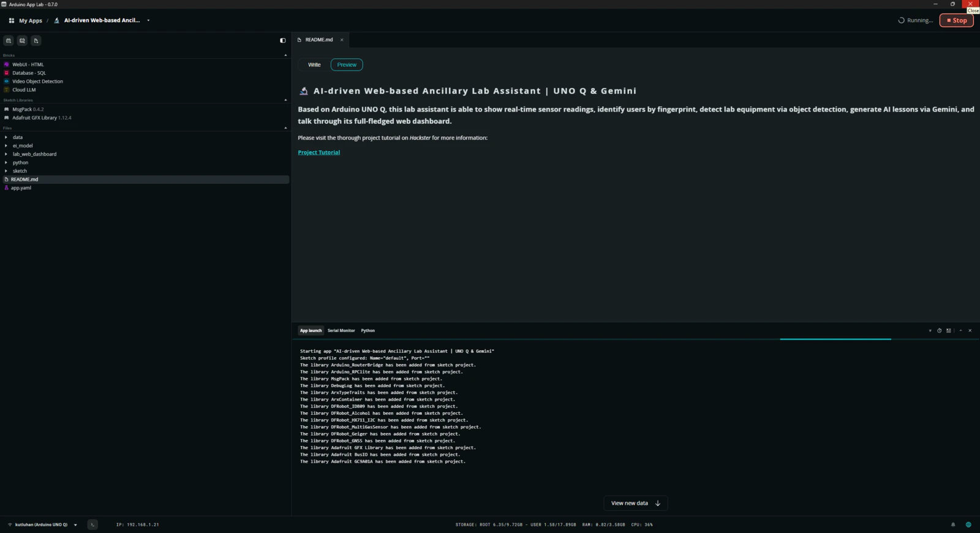
Task: Stop the running app
Action: click(957, 20)
